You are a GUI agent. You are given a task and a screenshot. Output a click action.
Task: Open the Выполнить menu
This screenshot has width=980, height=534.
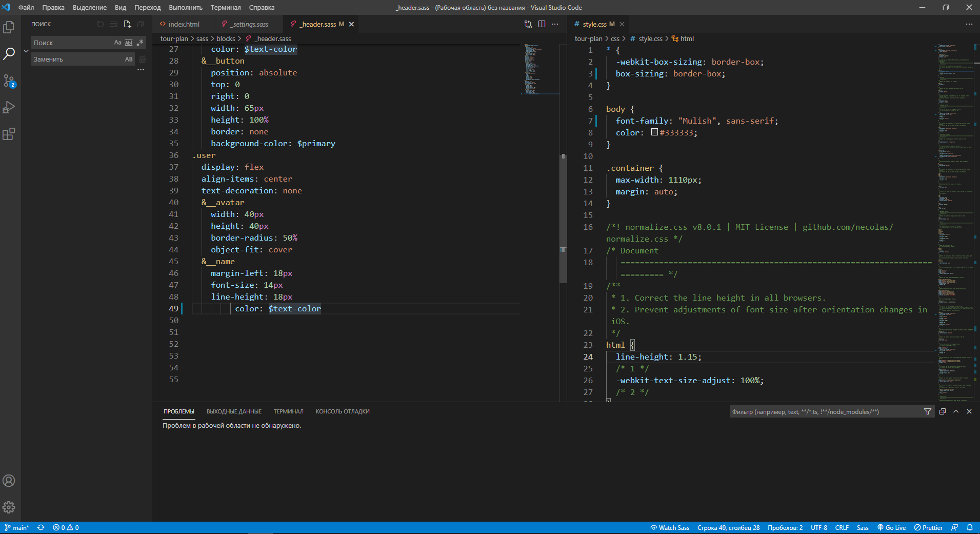(186, 7)
